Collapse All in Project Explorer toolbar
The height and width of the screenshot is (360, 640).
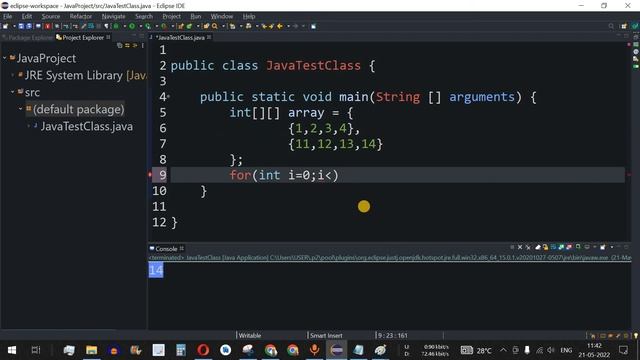pyautogui.click(x=120, y=45)
